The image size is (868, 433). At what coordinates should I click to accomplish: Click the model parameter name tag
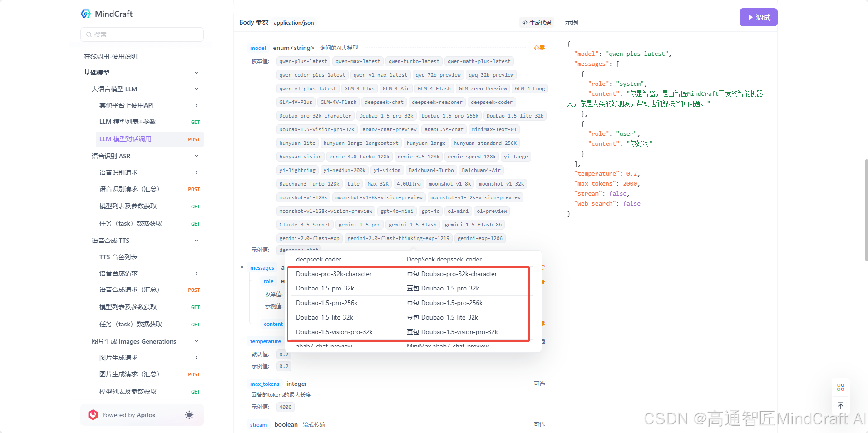click(258, 48)
